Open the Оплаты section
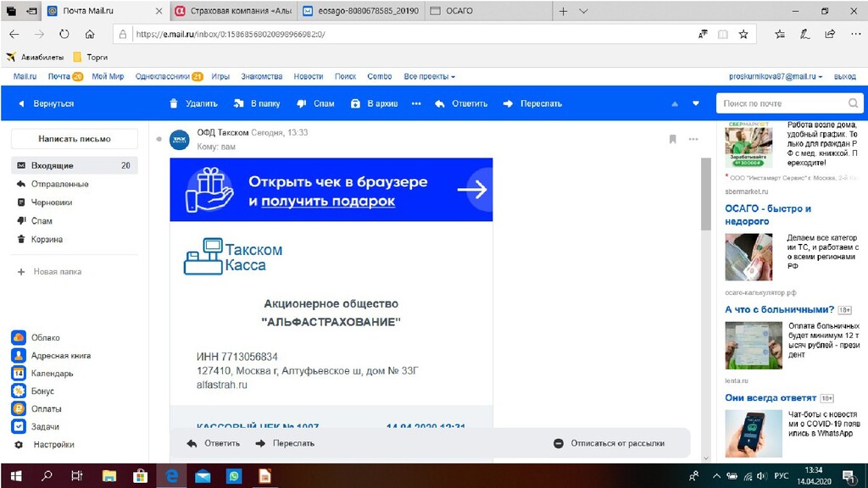This screenshot has height=488, width=868. pos(36,409)
